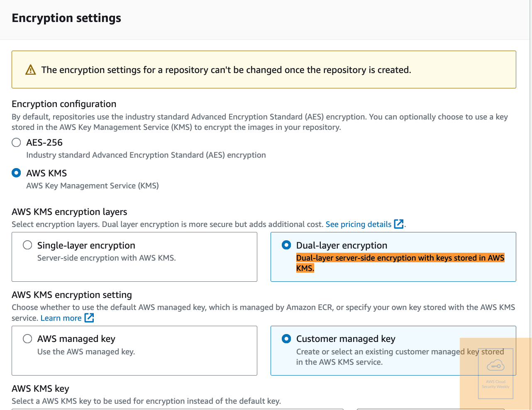
Task: Click the AWS KMS encryption layers label
Action: pyautogui.click(x=69, y=212)
